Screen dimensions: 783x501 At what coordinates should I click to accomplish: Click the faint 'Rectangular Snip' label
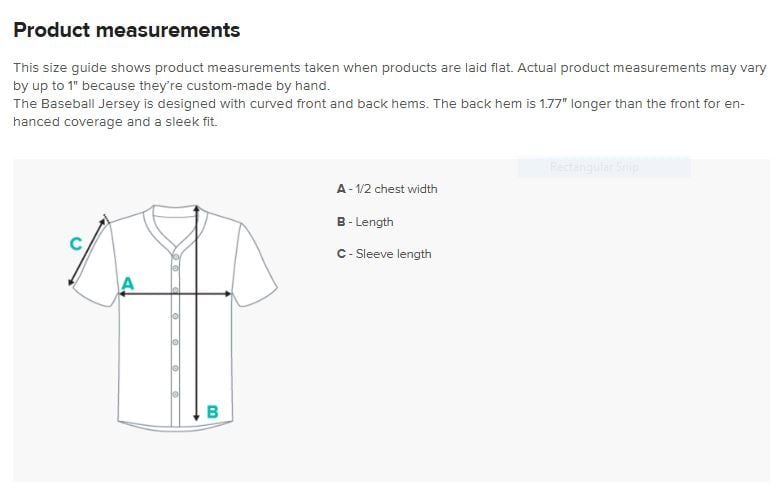(x=594, y=167)
